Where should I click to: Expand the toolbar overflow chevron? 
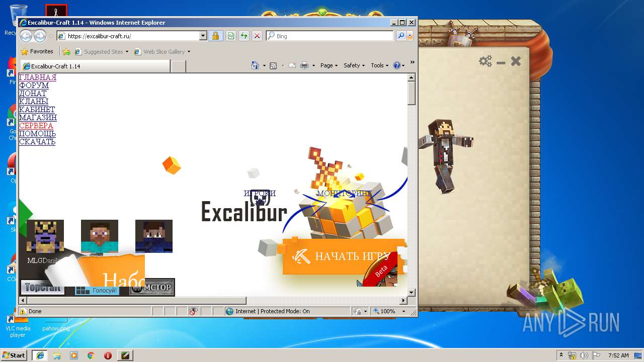pos(412,63)
